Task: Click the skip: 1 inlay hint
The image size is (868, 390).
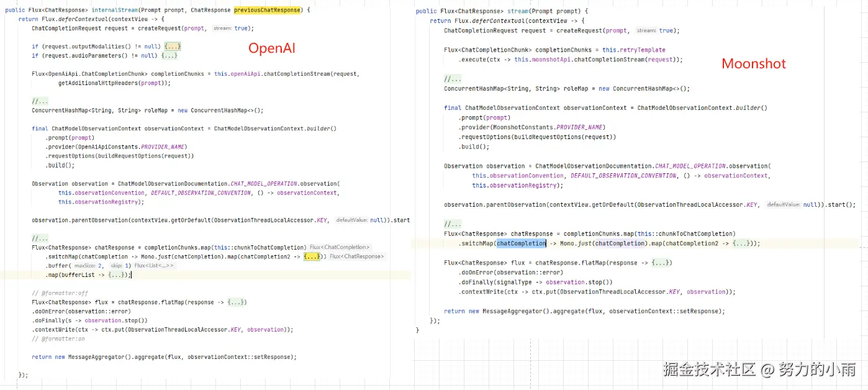Action: (121, 266)
